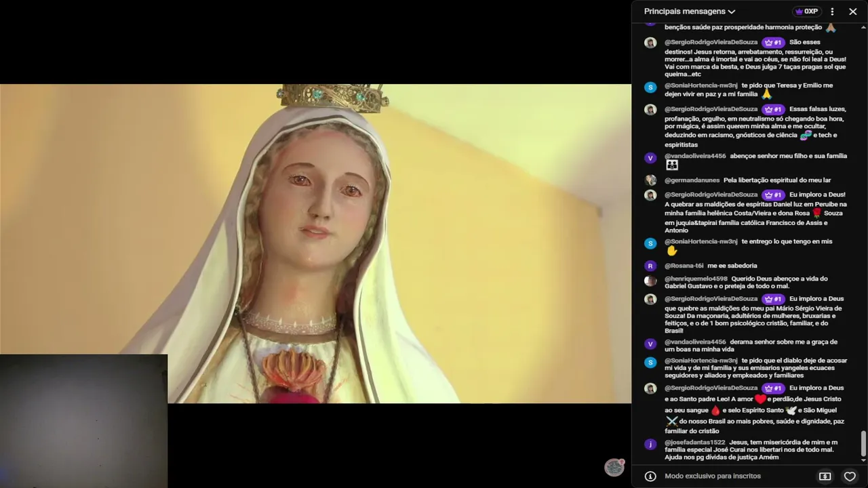Click Sergio's avatar on "Essas falsas luzes" message
868x488 pixels.
(x=650, y=110)
